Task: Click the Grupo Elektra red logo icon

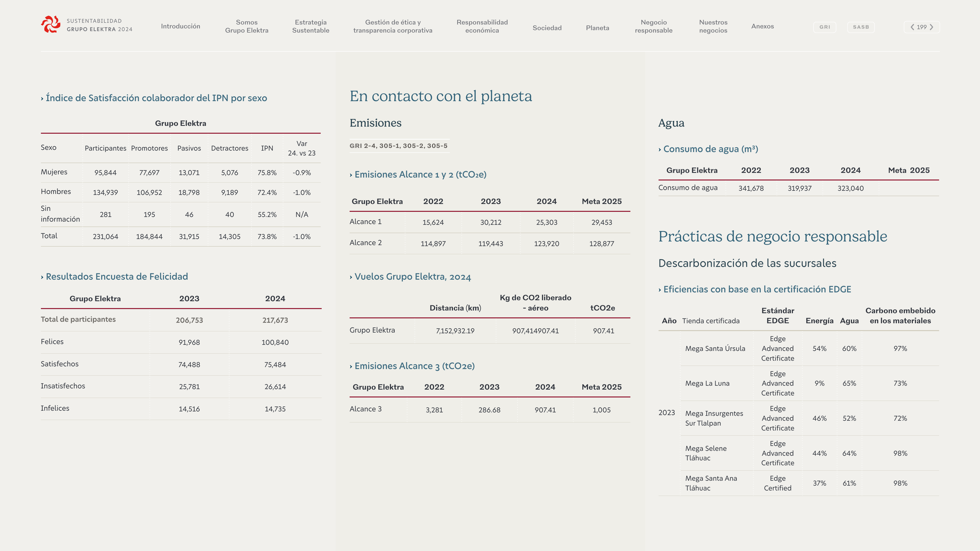Action: 51,24
